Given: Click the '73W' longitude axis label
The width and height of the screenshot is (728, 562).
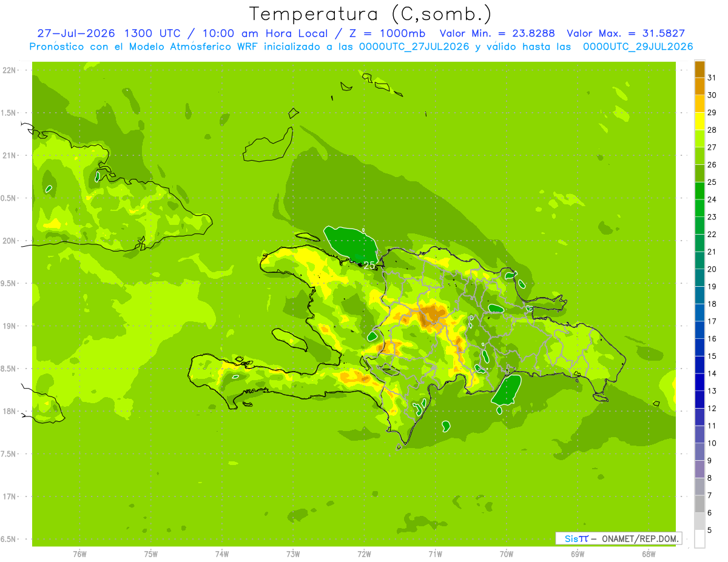Looking at the screenshot, I should click(x=293, y=554).
